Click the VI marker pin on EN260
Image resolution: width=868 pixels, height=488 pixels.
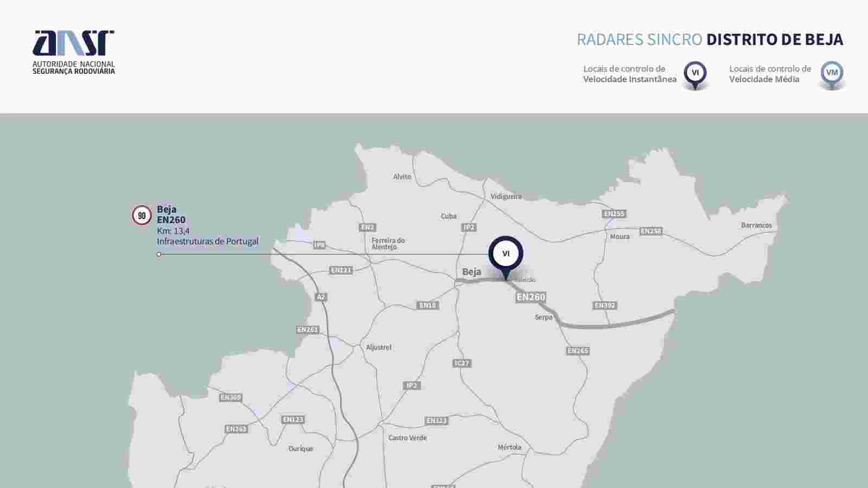[506, 257]
